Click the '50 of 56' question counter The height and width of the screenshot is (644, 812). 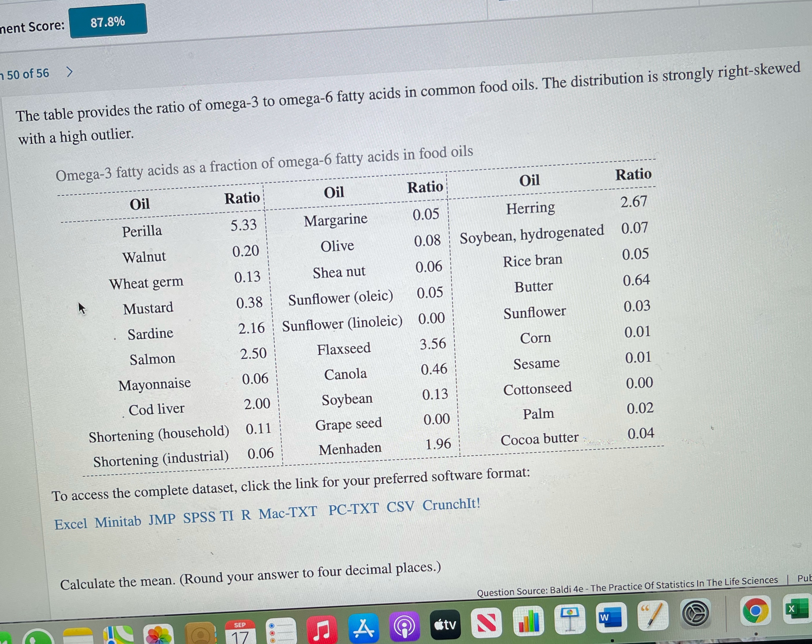(x=28, y=73)
